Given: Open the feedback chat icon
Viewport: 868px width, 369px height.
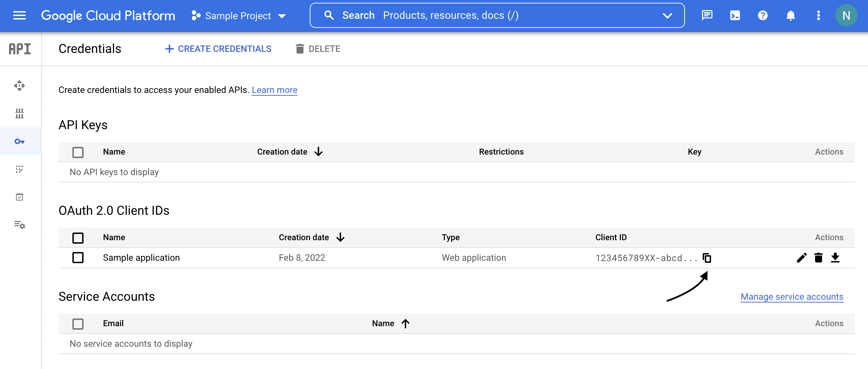Looking at the screenshot, I should (x=707, y=16).
